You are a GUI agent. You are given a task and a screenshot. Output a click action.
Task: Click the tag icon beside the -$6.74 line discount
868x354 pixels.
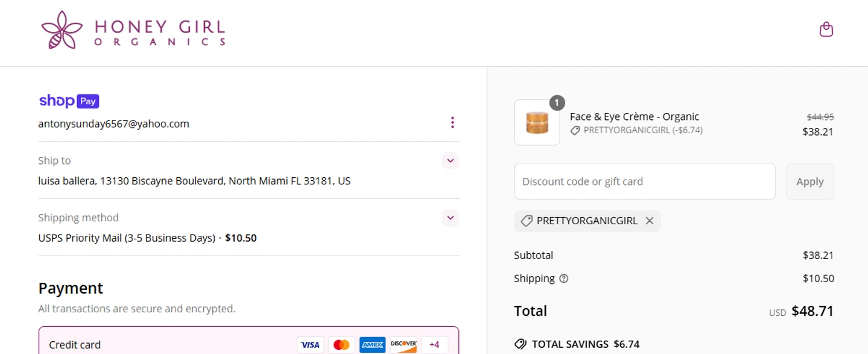pyautogui.click(x=575, y=131)
